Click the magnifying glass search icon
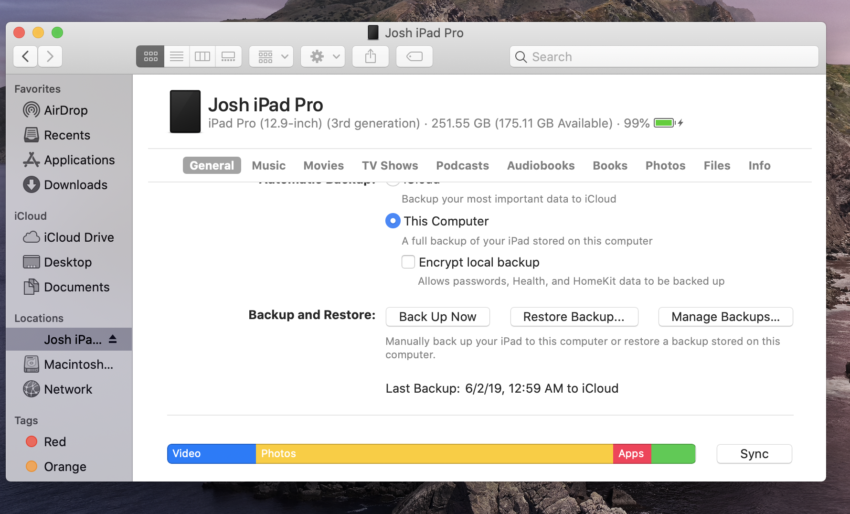Screen dimensions: 850x514 [520, 57]
